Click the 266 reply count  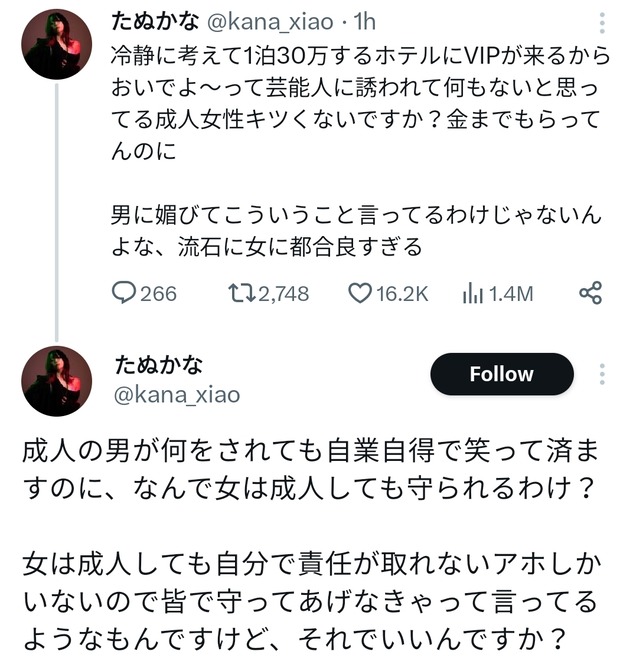(158, 293)
